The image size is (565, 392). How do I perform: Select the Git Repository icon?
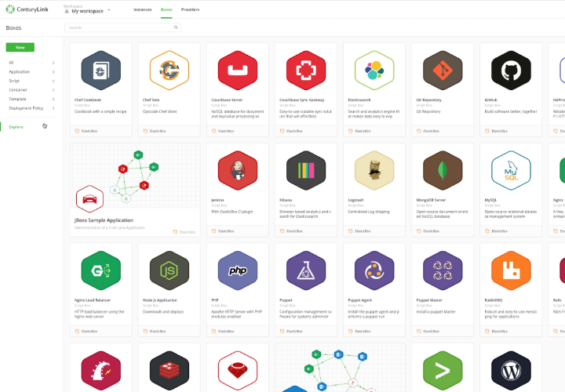click(443, 71)
